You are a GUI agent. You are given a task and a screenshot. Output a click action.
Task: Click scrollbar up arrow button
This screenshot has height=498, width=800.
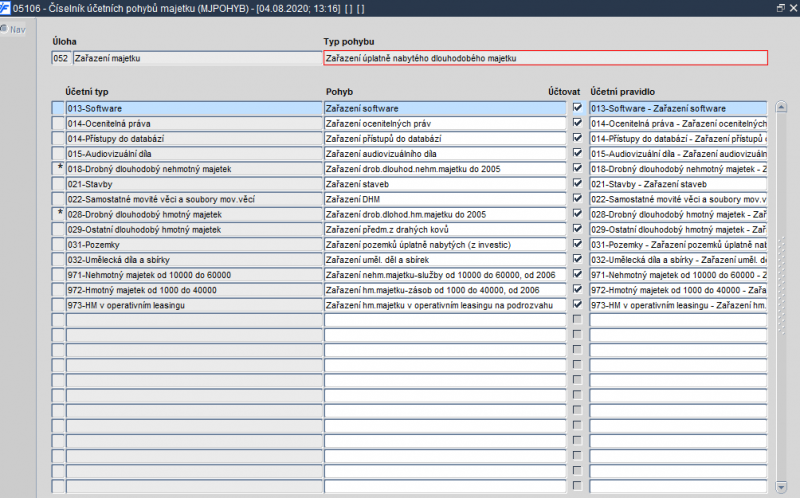point(781,107)
